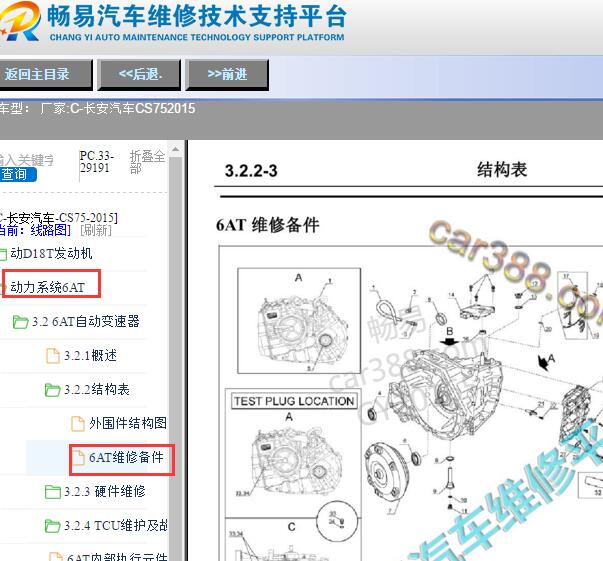
Task: Click the view C diagram inset
Action: pyautogui.click(x=292, y=539)
